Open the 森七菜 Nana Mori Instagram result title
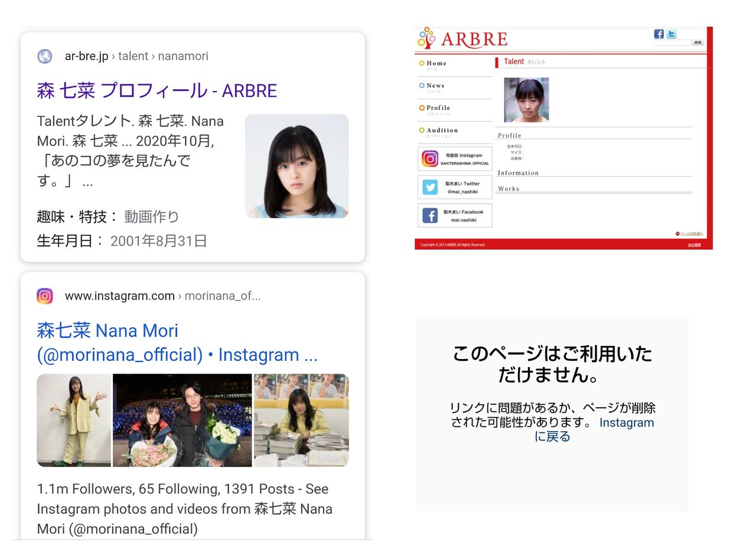 [177, 343]
